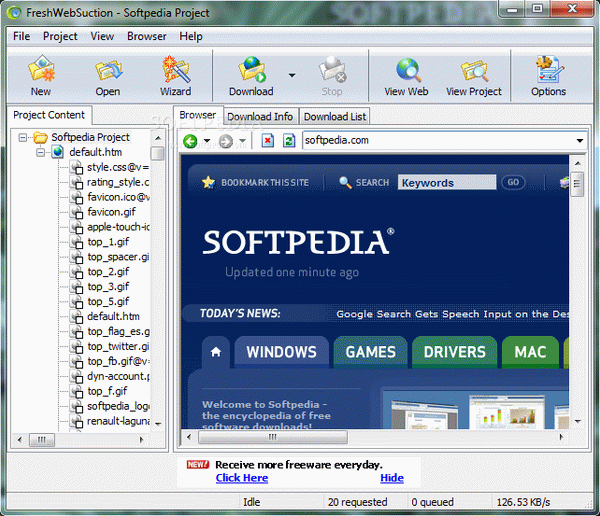Open the MAC tab on Softpedia page
600x516 pixels.
click(530, 352)
